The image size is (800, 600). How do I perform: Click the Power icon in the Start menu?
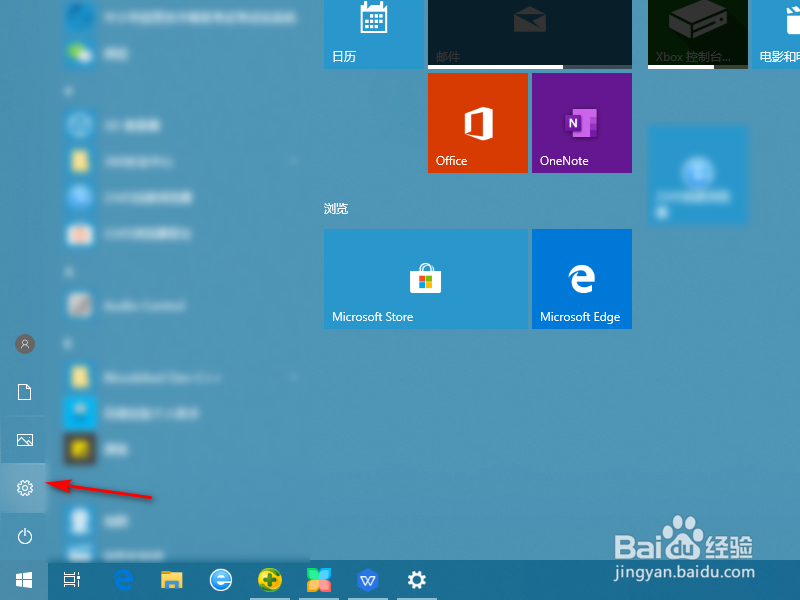[23, 536]
